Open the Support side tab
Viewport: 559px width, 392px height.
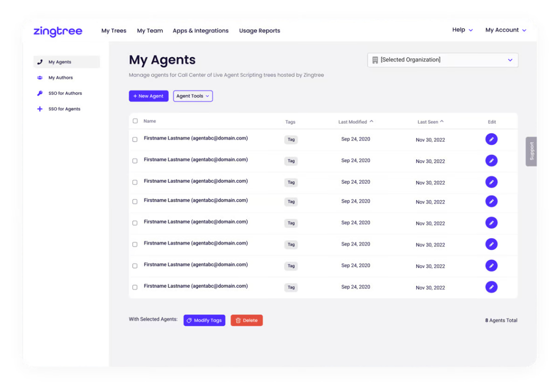pyautogui.click(x=531, y=151)
